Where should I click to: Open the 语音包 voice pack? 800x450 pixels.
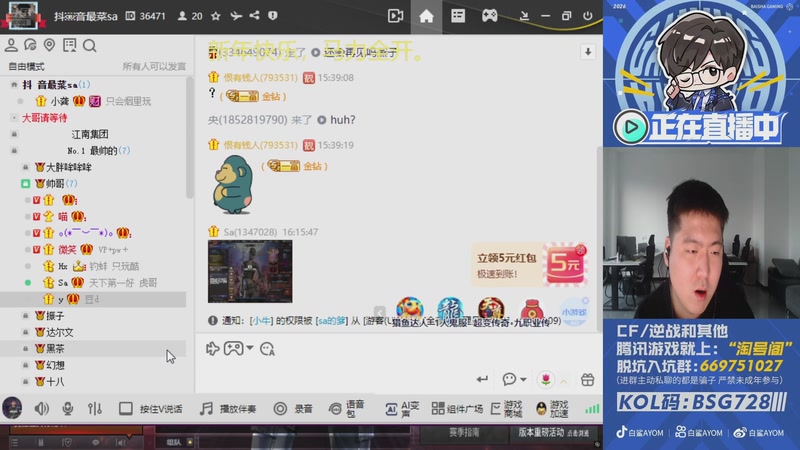point(346,409)
